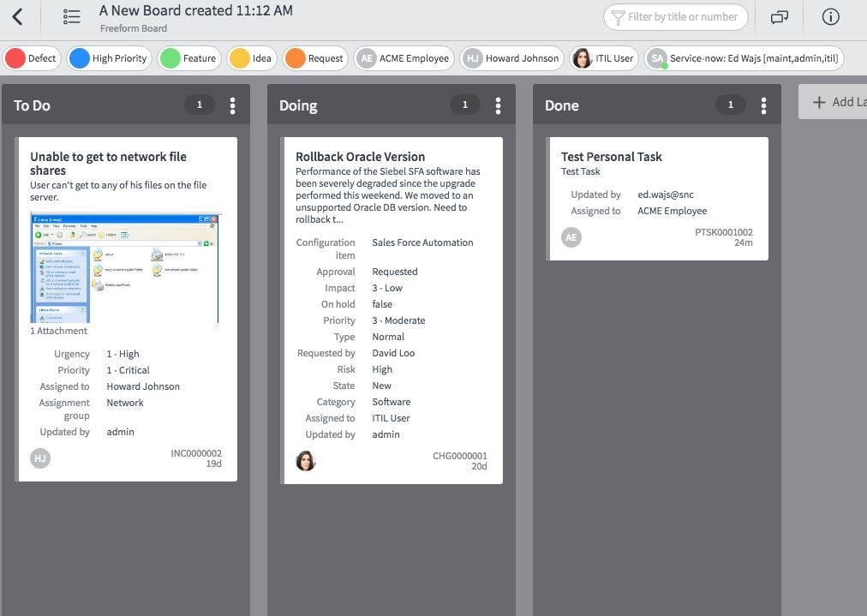The width and height of the screenshot is (867, 616).
Task: Click the Requested approval value
Action: (x=395, y=272)
